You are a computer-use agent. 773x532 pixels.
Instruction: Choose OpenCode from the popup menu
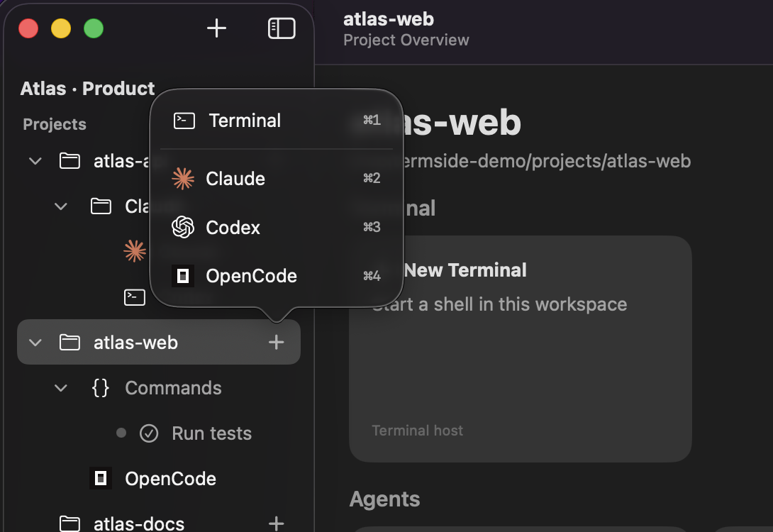[277, 276]
